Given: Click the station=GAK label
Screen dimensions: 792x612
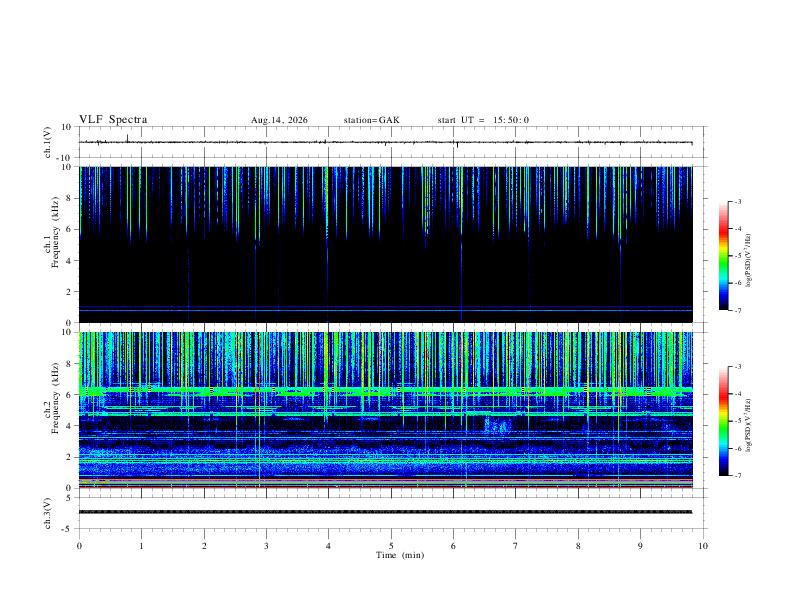Looking at the screenshot, I should tap(371, 120).
